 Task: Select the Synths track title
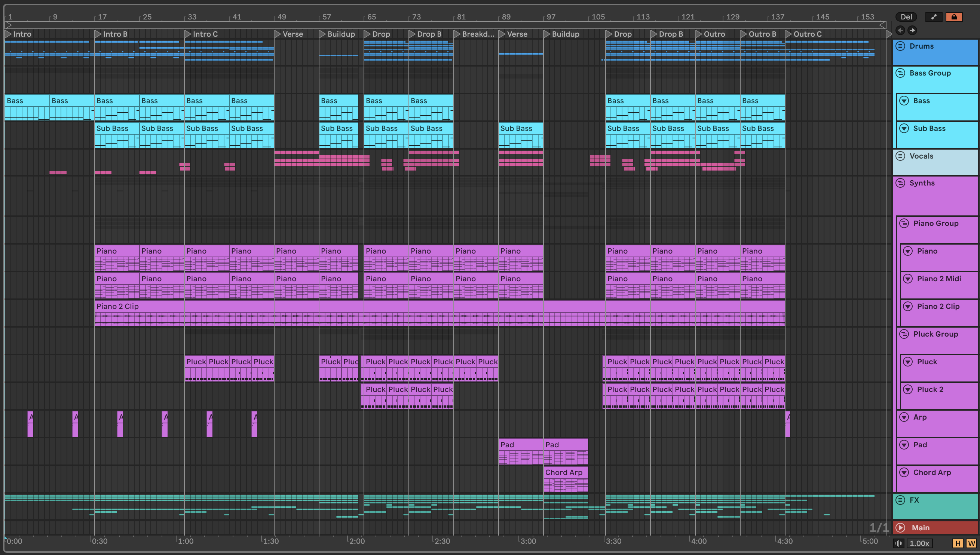pos(922,183)
